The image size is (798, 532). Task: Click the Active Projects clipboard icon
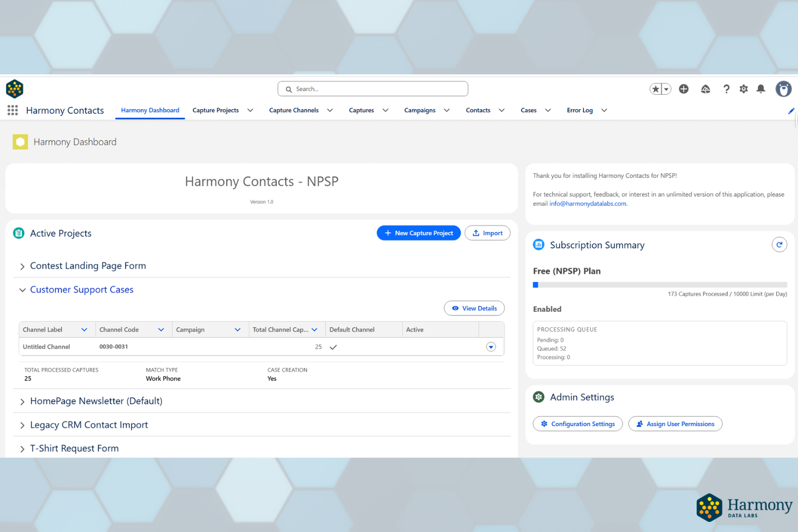19,233
